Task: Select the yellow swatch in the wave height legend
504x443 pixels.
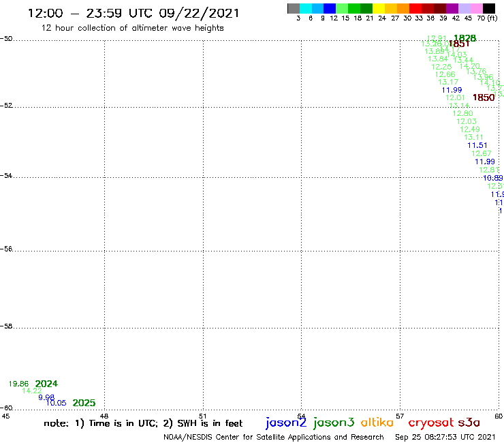Action: tap(379, 8)
